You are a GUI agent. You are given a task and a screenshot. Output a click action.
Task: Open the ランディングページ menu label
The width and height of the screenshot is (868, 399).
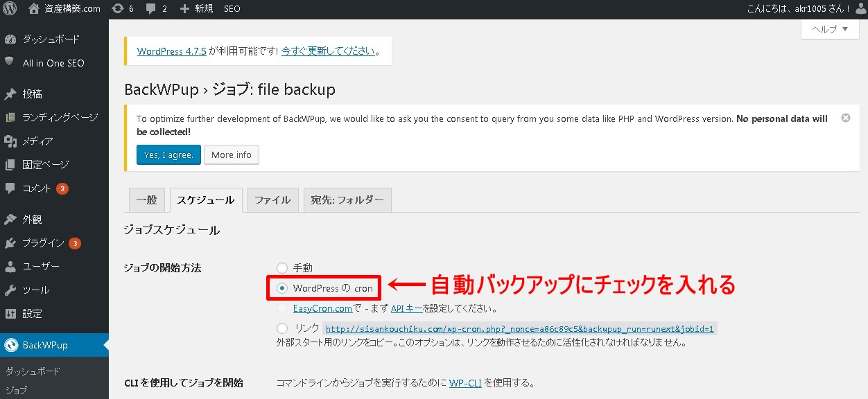[x=60, y=118]
